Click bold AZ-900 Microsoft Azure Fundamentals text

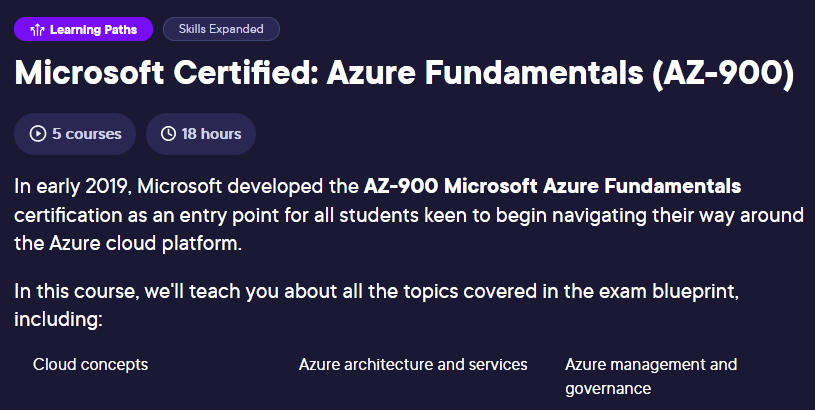click(x=553, y=186)
